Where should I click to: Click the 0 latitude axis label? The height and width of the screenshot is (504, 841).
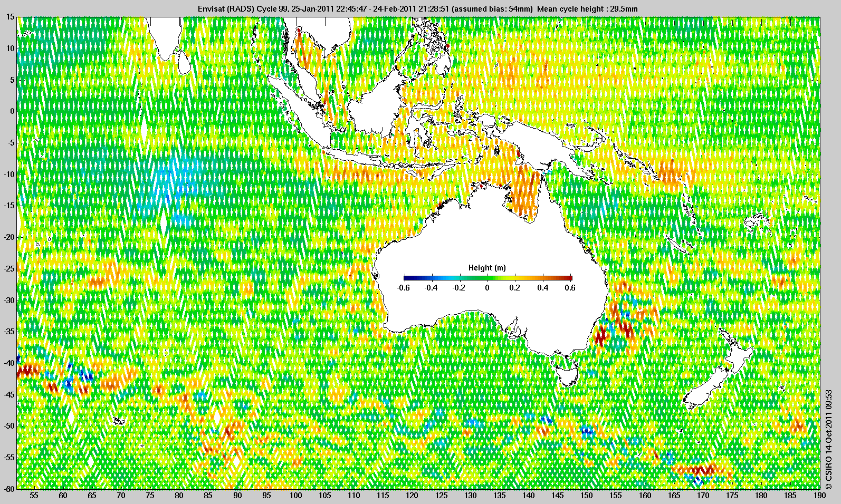point(12,111)
